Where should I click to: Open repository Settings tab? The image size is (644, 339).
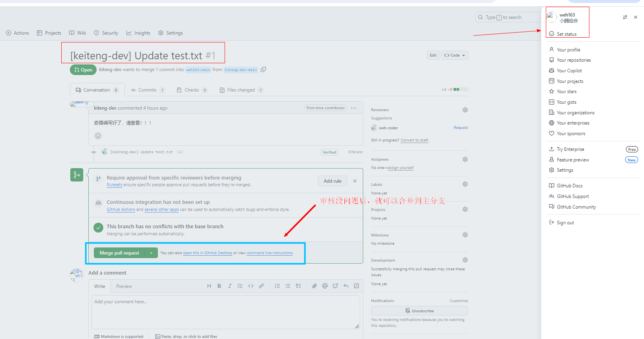click(170, 33)
